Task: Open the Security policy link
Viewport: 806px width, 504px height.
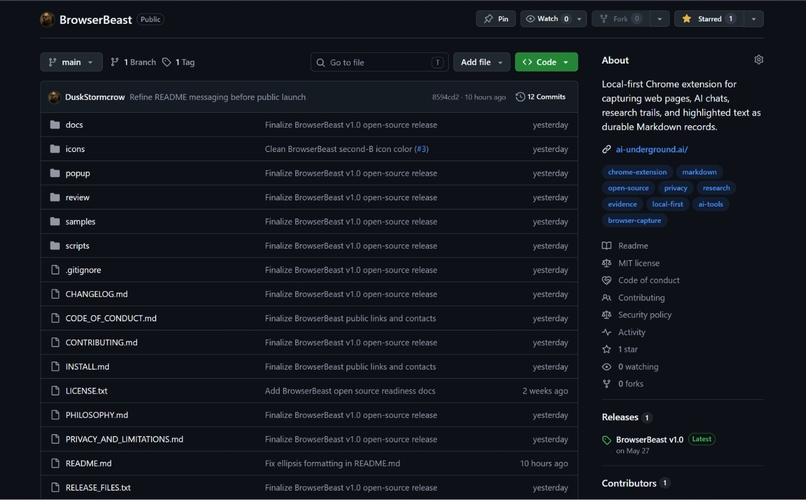Action: [x=645, y=315]
